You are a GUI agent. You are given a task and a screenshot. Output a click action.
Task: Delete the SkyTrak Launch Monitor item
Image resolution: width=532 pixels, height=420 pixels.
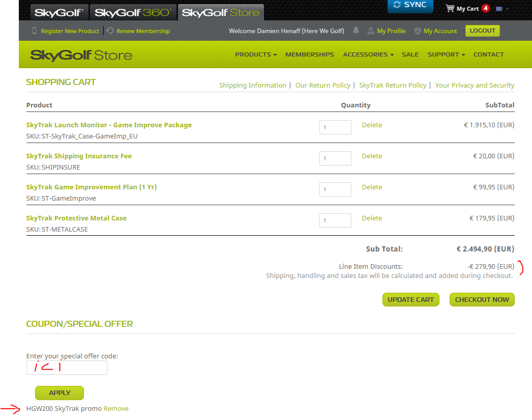click(372, 125)
